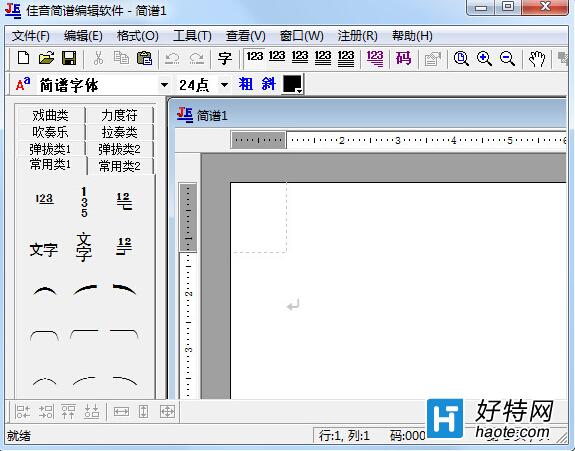The height and width of the screenshot is (451, 575).
Task: Switch to the 吹奏乐 symbol tab
Action: [50, 132]
